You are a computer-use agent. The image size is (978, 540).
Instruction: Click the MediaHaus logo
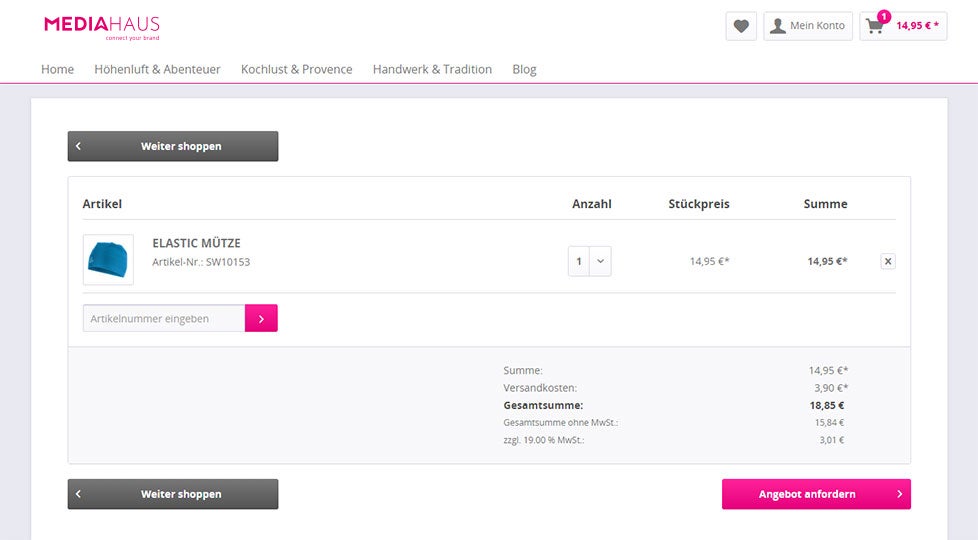[x=102, y=26]
